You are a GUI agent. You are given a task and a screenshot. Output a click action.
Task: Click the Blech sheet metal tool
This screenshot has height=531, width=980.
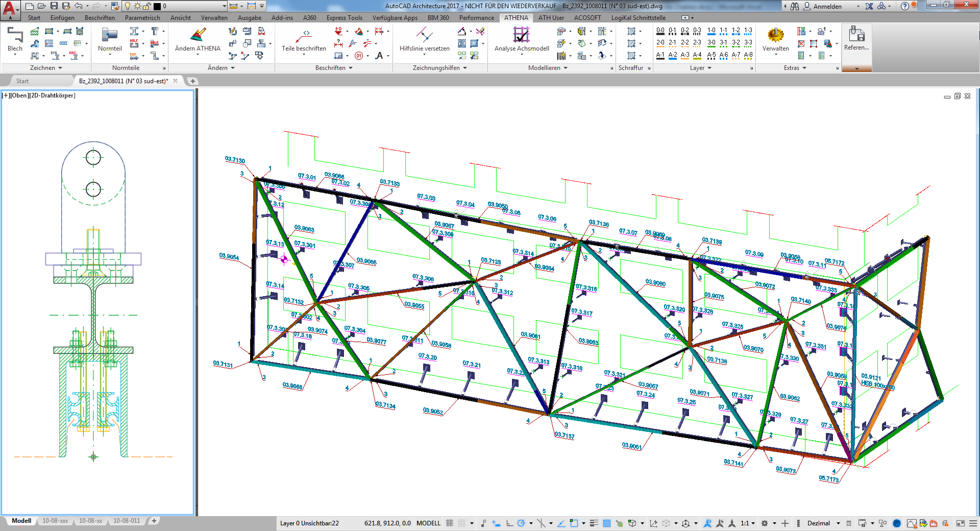(15, 39)
